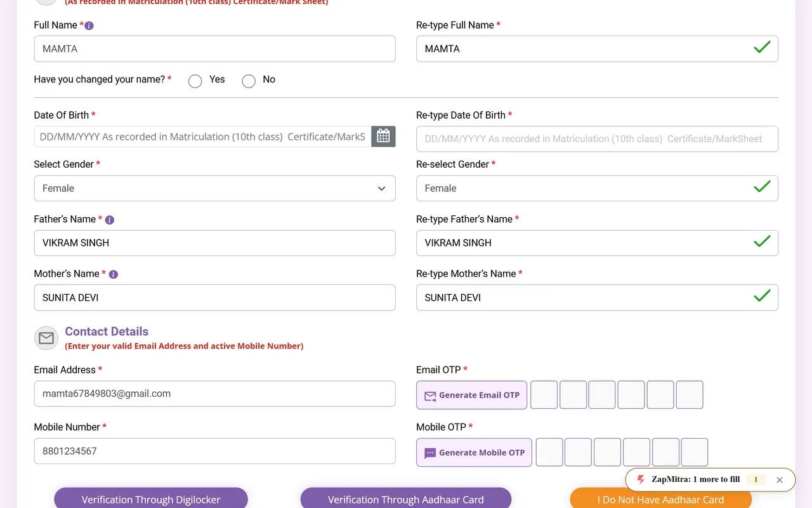Screen dimensions: 812x508
Task: Click the Contact Details envelope icon
Action: click(x=46, y=338)
